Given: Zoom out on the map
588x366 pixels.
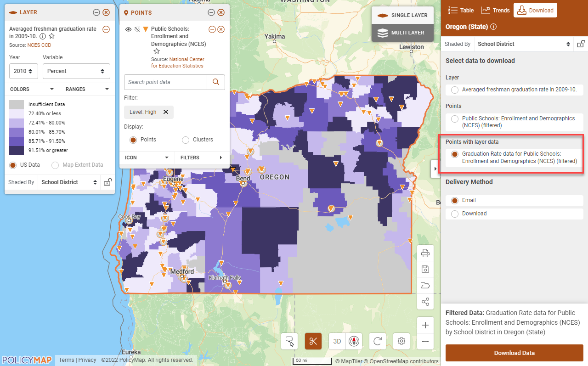Looking at the screenshot, I should (425, 342).
